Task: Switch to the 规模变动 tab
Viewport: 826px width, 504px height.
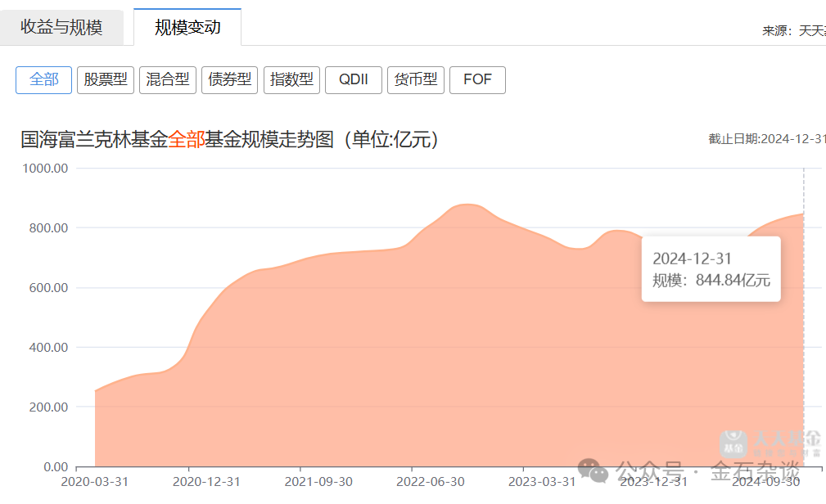Action: pyautogui.click(x=186, y=26)
